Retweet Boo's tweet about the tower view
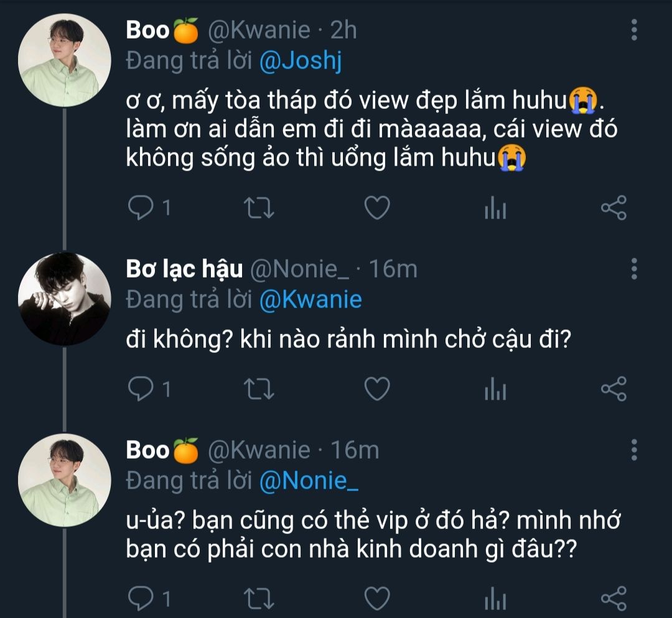 [258, 207]
